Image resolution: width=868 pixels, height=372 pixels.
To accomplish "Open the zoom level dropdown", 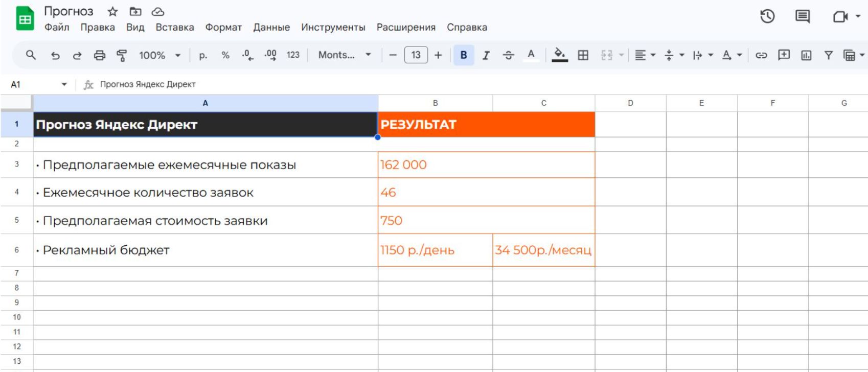I will [x=160, y=55].
